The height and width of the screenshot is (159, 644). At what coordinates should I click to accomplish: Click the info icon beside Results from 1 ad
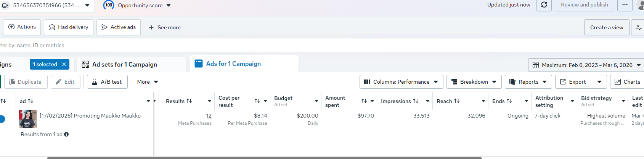pyautogui.click(x=66, y=134)
